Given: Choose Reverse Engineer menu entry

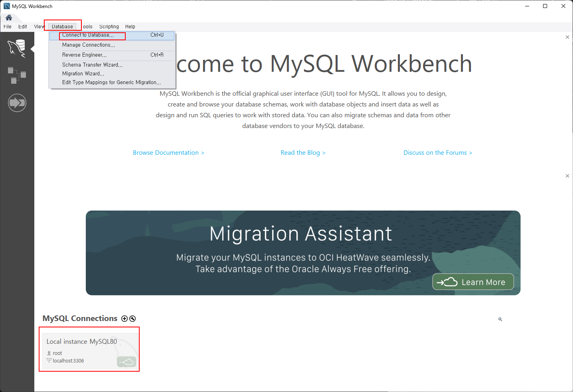Looking at the screenshot, I should pyautogui.click(x=112, y=55).
